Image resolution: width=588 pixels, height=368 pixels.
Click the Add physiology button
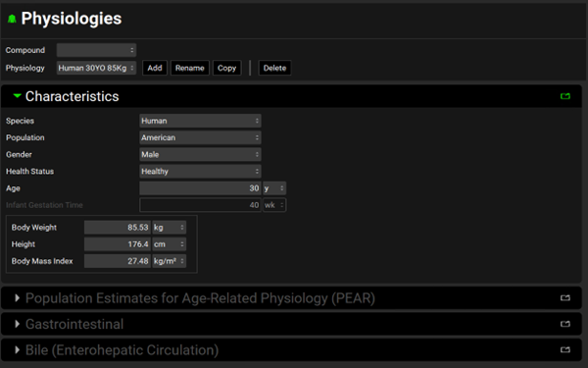(155, 68)
